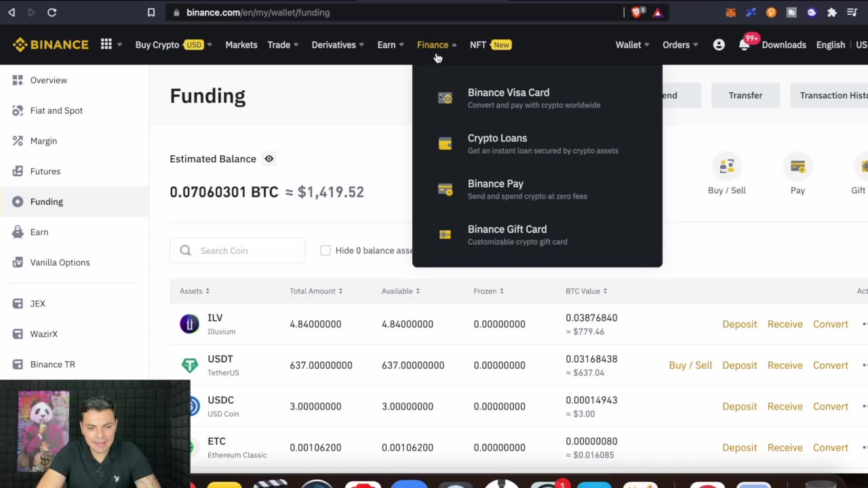Screen dimensions: 868x488
Task: Click Buy / Sell link in USDT row
Action: click(690, 365)
